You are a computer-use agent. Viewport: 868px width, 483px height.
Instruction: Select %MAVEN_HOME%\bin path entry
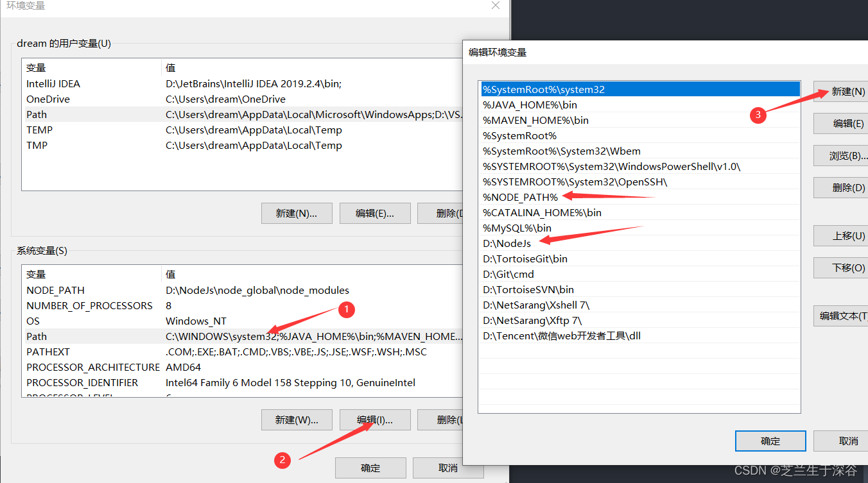click(x=640, y=120)
